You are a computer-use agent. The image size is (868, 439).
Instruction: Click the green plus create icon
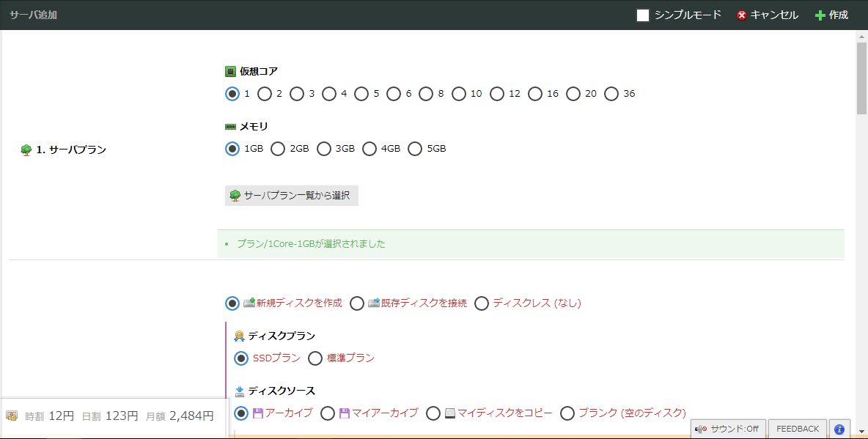click(820, 15)
